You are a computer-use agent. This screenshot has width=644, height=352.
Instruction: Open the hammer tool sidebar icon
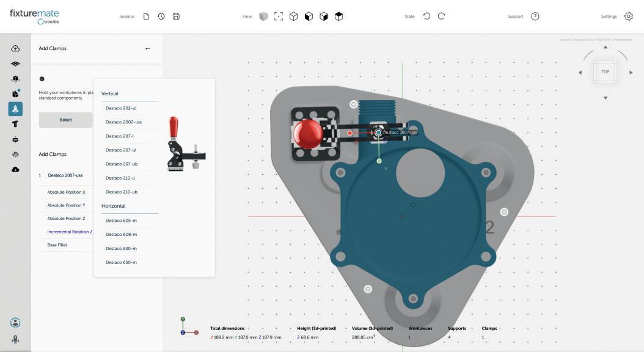coord(15,124)
